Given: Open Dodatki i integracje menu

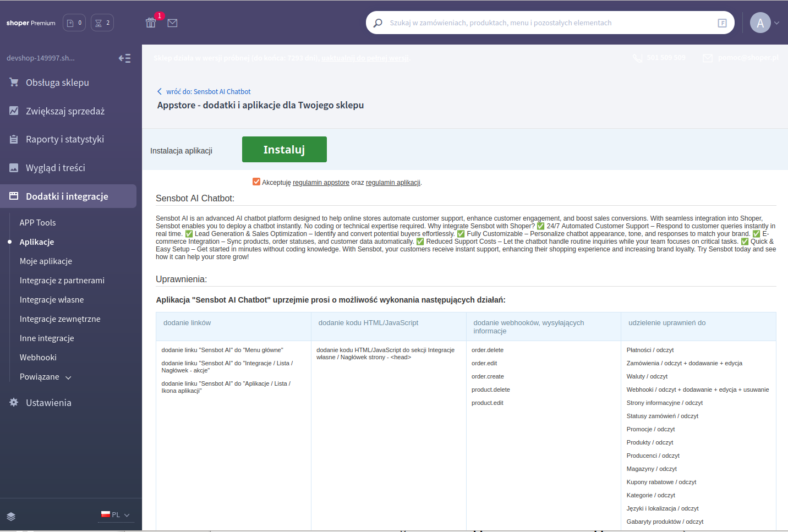Looking at the screenshot, I should pos(68,196).
